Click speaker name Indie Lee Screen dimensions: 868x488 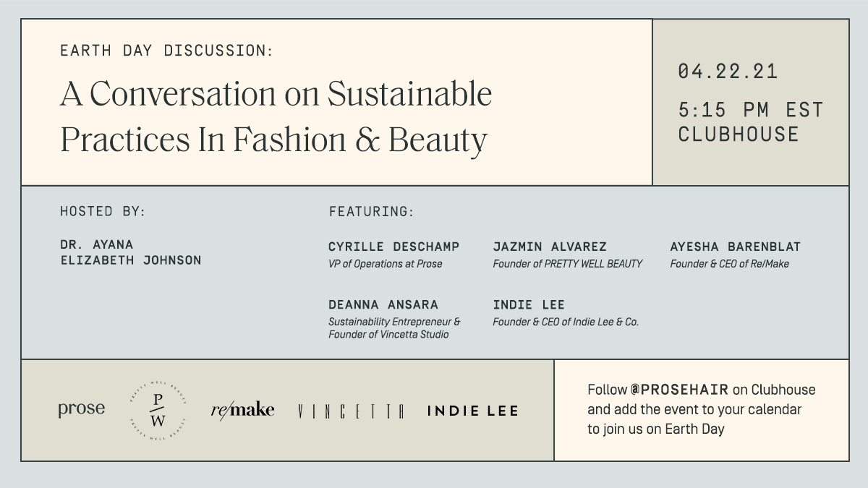tap(529, 305)
